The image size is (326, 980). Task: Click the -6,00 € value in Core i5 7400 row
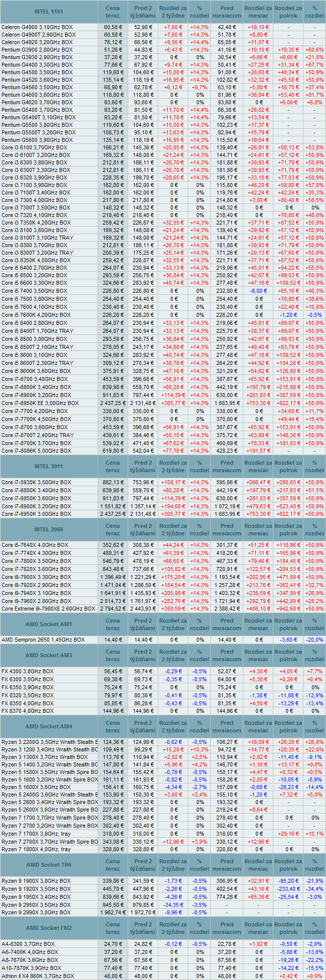click(258, 291)
